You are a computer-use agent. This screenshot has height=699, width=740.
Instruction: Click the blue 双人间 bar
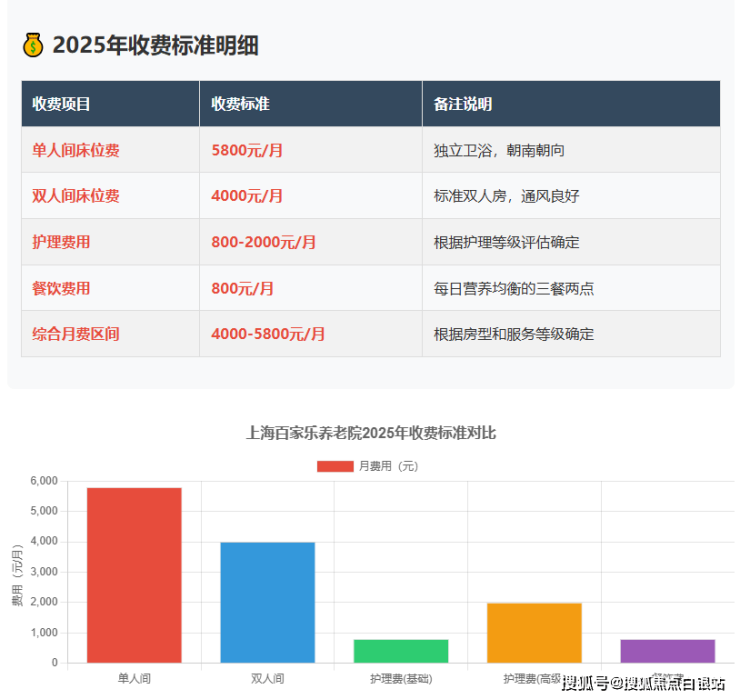267,602
